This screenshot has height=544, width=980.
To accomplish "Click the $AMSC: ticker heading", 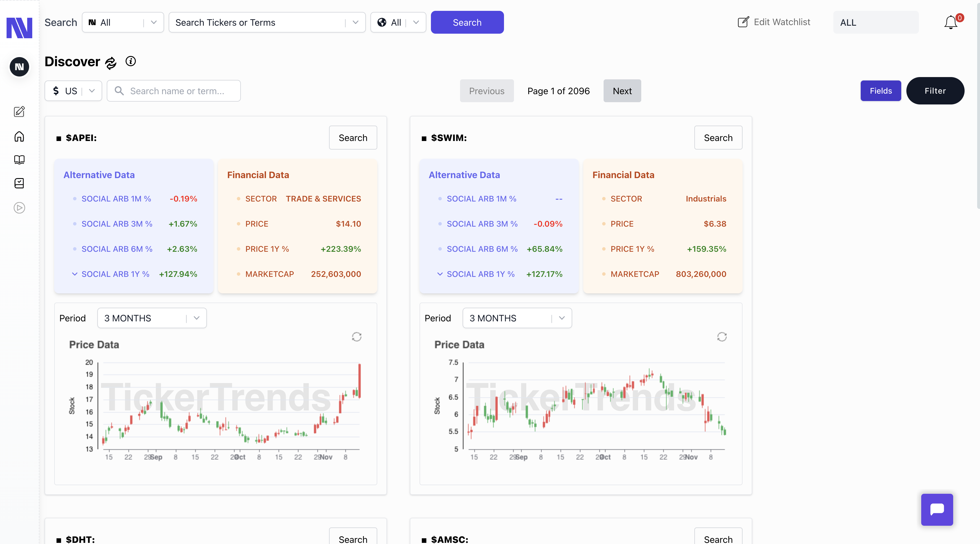I will tap(450, 539).
